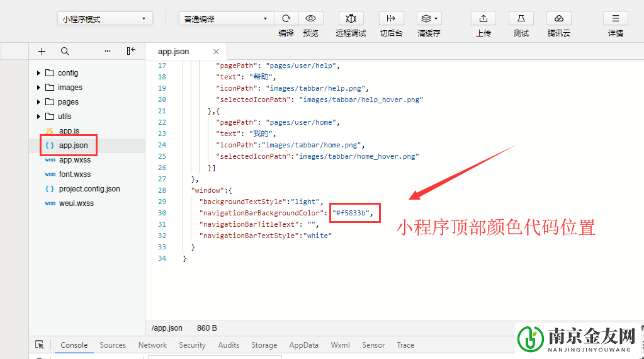Click the file search magnifier icon

tap(65, 51)
